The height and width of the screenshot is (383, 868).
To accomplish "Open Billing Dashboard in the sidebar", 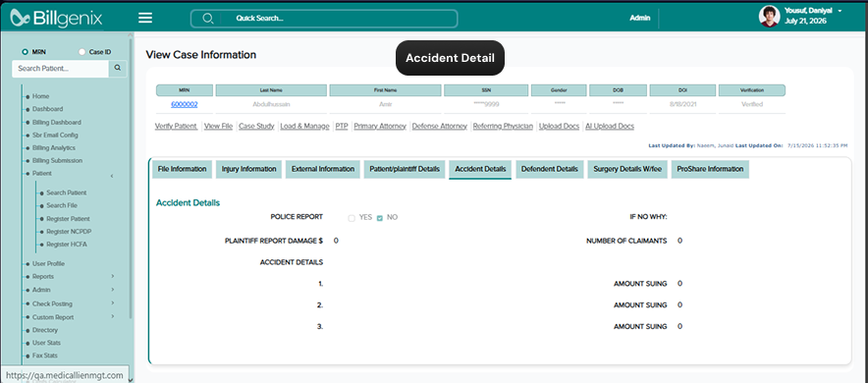I will (x=57, y=123).
